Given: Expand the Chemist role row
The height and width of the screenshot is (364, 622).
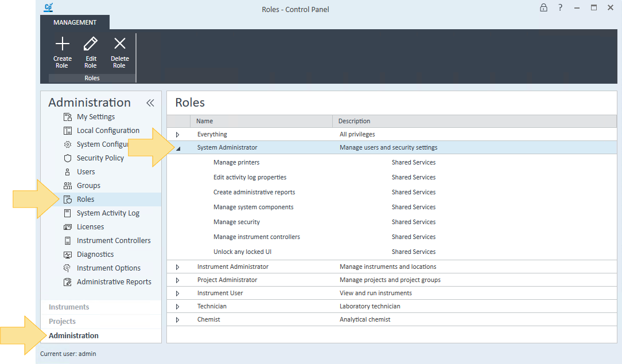Looking at the screenshot, I should point(178,320).
